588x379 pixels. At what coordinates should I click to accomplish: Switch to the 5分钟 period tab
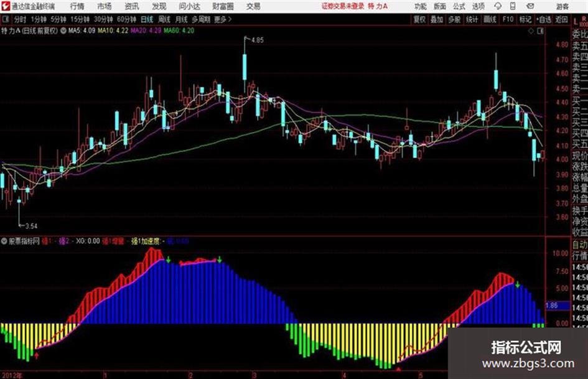pyautogui.click(x=58, y=19)
